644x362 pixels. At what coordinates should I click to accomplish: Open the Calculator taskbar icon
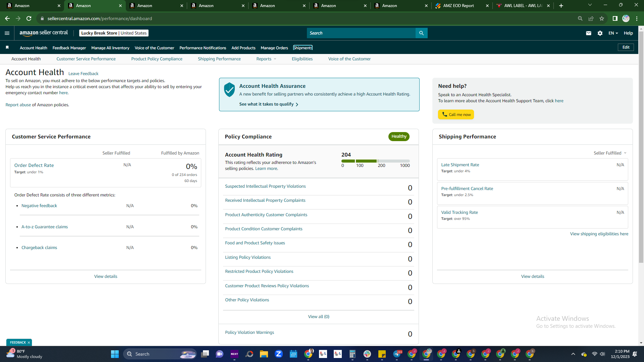(x=352, y=354)
